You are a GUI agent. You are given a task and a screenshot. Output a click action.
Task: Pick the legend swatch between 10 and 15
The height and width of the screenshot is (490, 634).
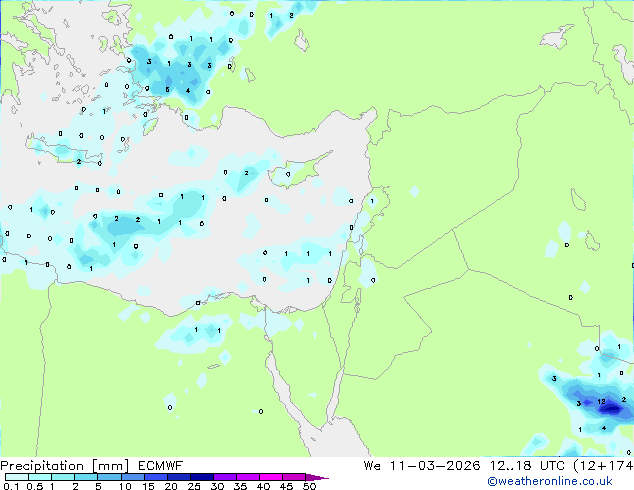133,477
